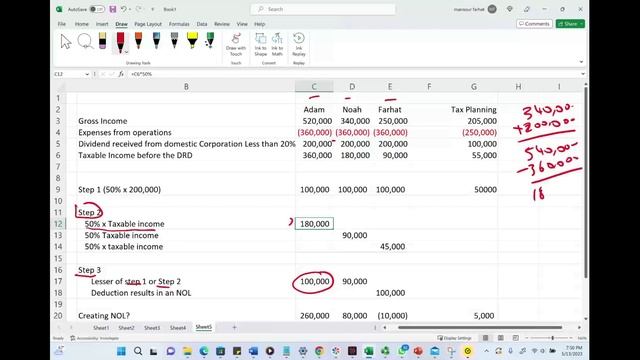The width and height of the screenshot is (640, 360).
Task: Open the Help tab
Action: pyautogui.click(x=260, y=24)
